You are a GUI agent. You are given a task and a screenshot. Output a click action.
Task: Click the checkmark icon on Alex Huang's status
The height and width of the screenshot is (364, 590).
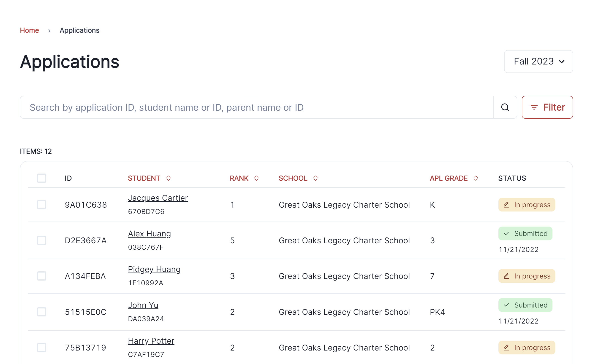tap(506, 233)
